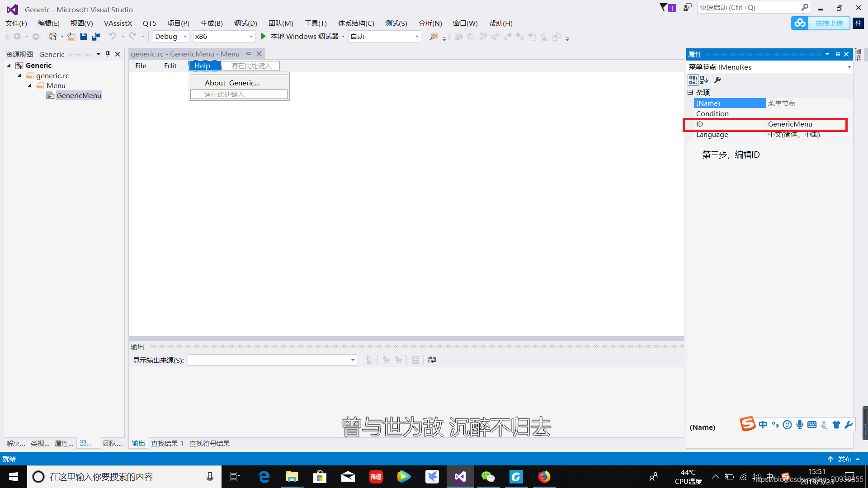Open the VAssistX menu
Viewport: 868px width, 488px height.
(118, 23)
